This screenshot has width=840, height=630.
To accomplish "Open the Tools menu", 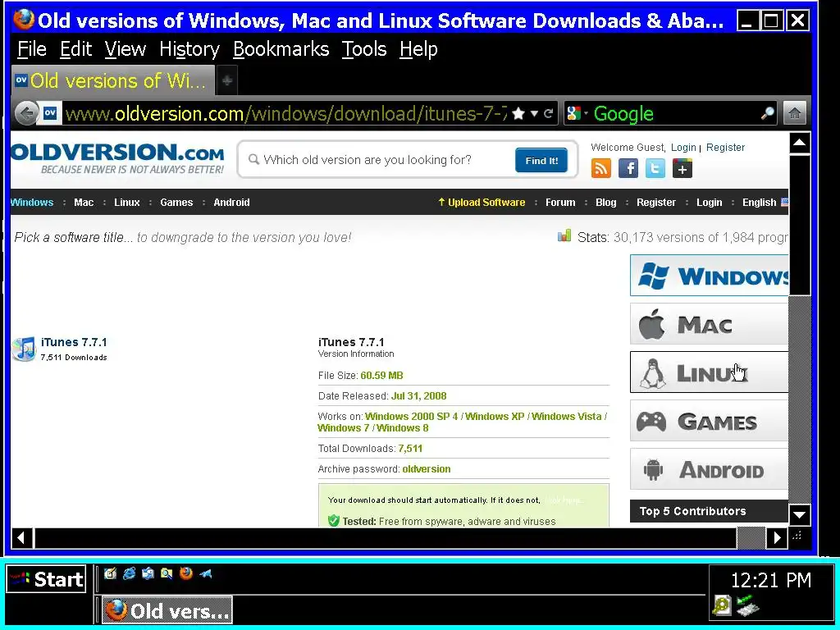I will (363, 49).
